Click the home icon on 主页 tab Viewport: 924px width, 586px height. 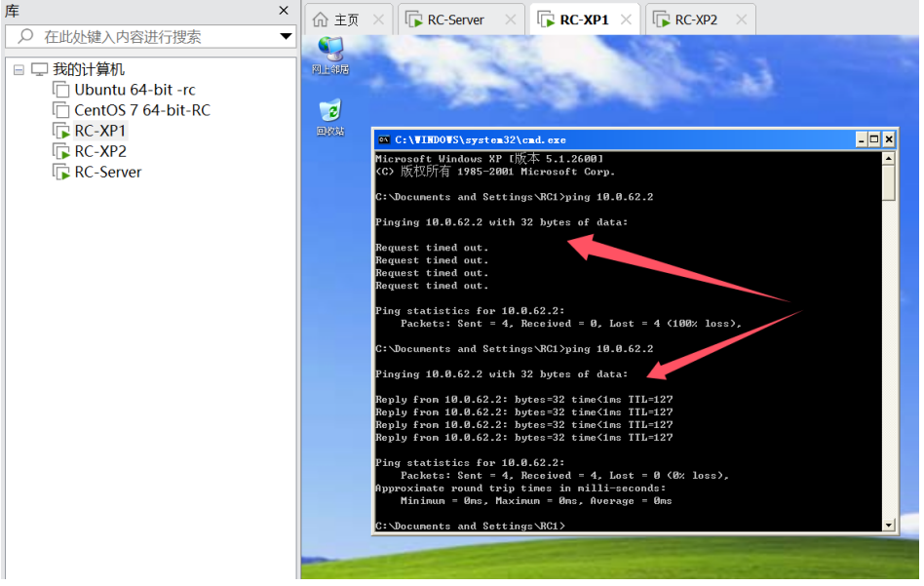click(x=320, y=20)
